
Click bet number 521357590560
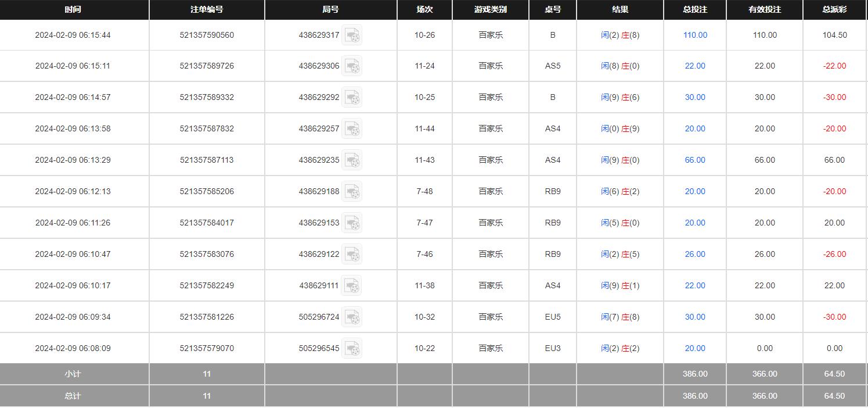click(x=207, y=35)
